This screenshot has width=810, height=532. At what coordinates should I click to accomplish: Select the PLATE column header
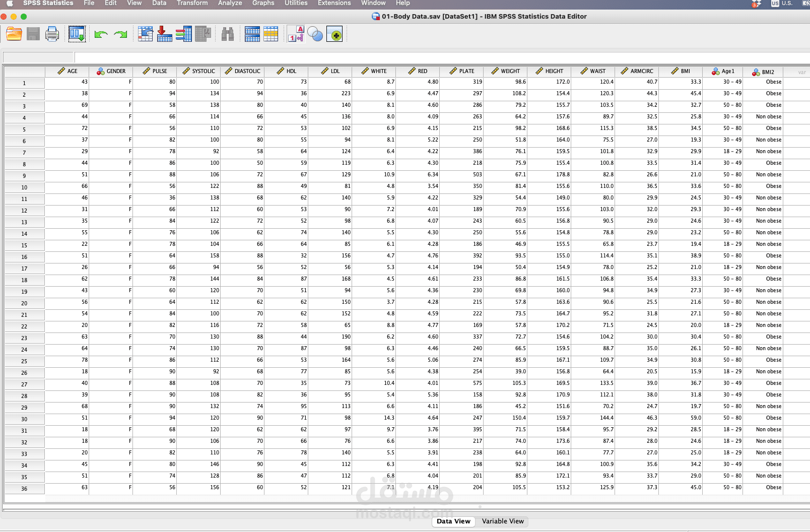pyautogui.click(x=461, y=71)
